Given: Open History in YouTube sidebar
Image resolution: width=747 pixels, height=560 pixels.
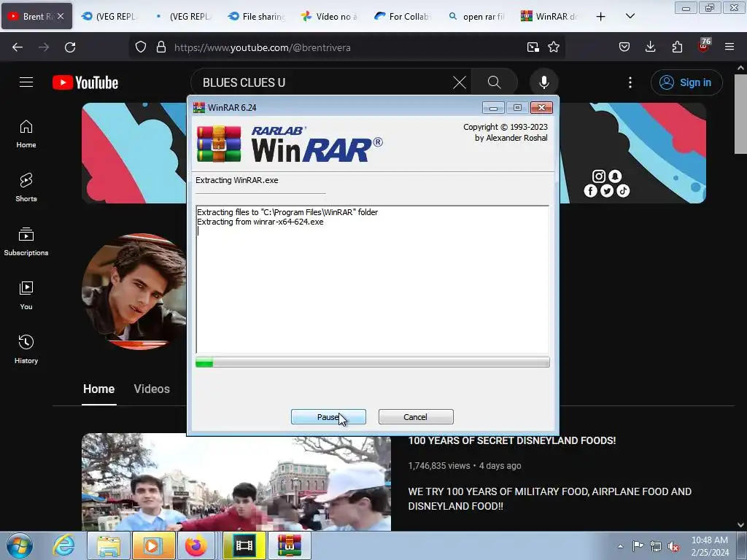Looking at the screenshot, I should point(26,349).
